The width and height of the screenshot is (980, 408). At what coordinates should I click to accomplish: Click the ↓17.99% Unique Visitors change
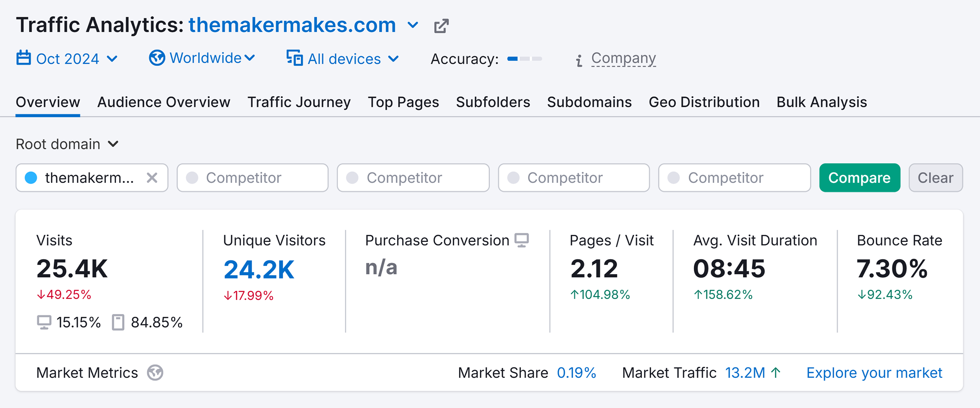pos(249,296)
